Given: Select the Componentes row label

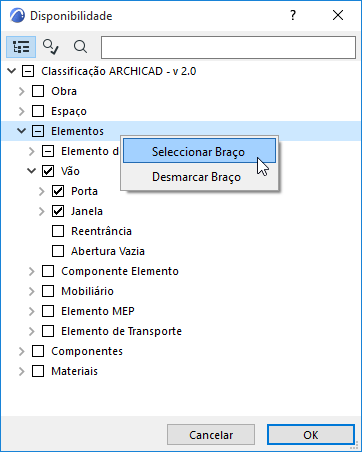Looking at the screenshot, I should [x=87, y=351].
